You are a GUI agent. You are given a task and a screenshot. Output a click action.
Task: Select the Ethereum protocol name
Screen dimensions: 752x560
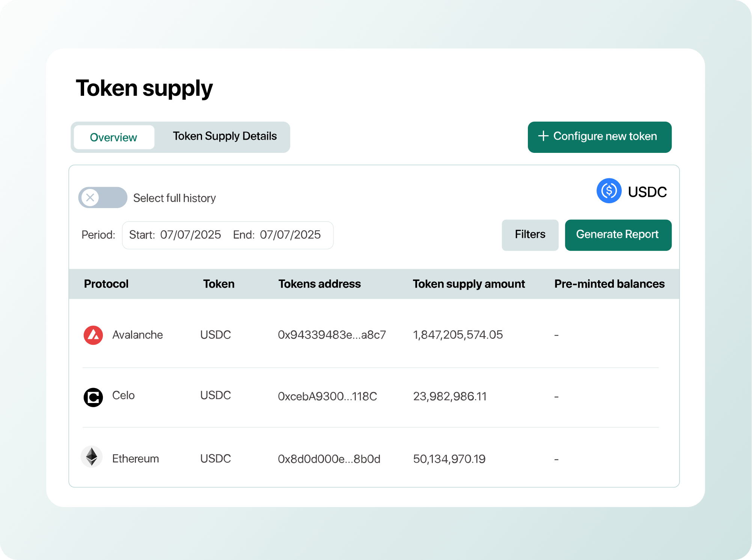point(136,459)
